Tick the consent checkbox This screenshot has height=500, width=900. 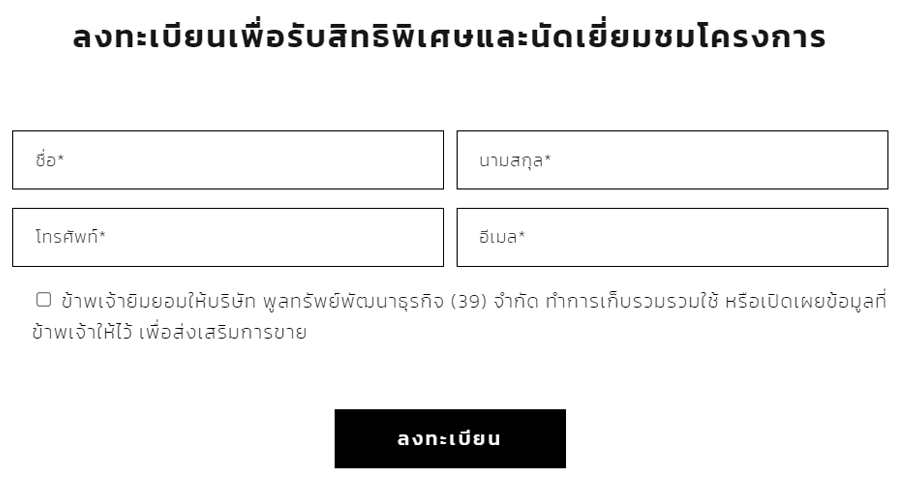(44, 299)
